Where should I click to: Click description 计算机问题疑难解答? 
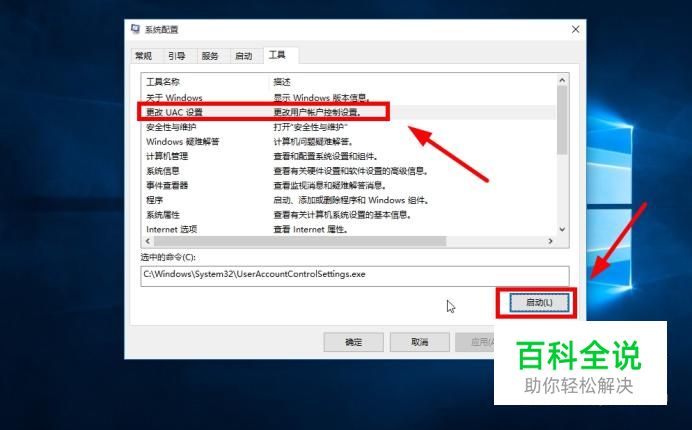(x=313, y=142)
